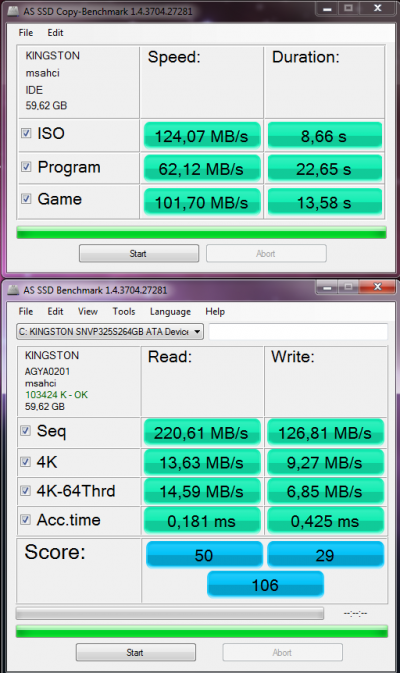Open Edit menu in Copy-Benchmark window
This screenshot has width=400, height=673.
pyautogui.click(x=55, y=33)
